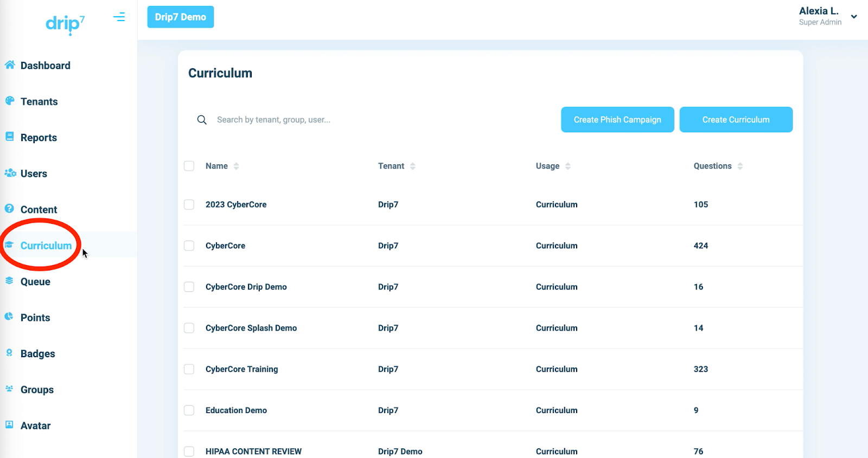Toggle the select-all checkbox in table header

(x=189, y=166)
